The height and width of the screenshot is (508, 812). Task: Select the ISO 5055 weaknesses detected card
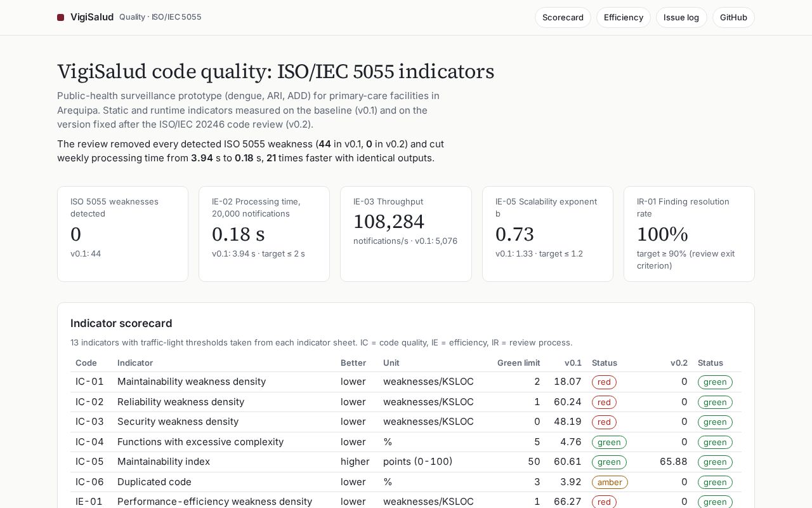(x=122, y=234)
